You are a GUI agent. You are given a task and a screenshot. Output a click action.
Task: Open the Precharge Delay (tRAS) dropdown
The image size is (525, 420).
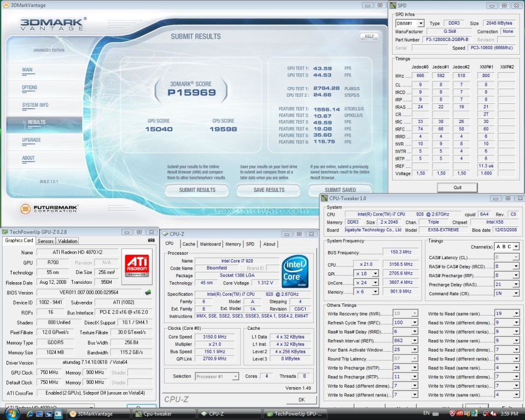pyautogui.click(x=516, y=284)
